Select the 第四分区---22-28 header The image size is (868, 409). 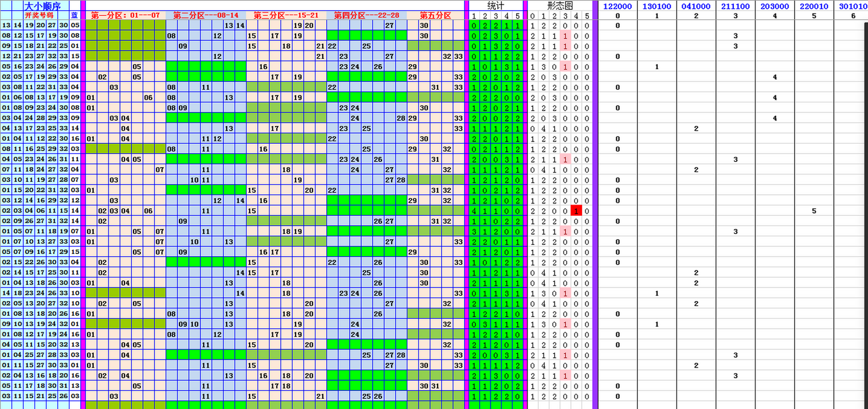pos(367,15)
